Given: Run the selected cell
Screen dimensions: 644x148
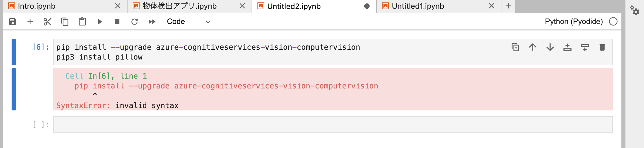Looking at the screenshot, I should 100,22.
